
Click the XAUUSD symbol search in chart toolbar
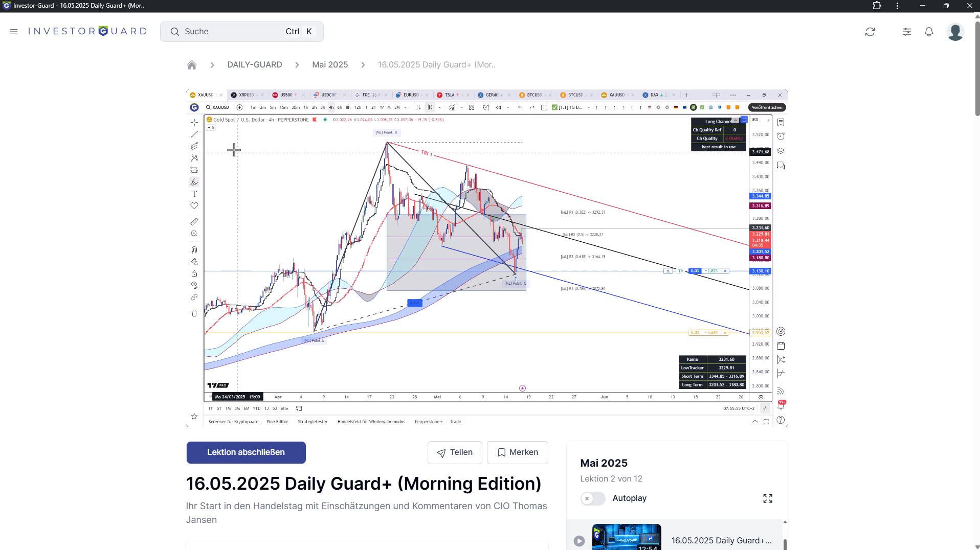(x=218, y=107)
